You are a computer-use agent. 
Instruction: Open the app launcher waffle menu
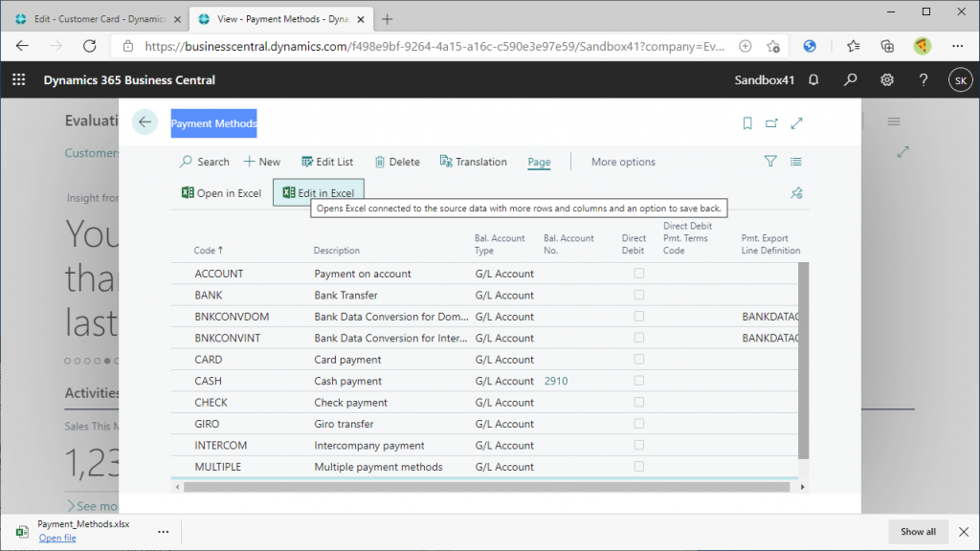[19, 80]
